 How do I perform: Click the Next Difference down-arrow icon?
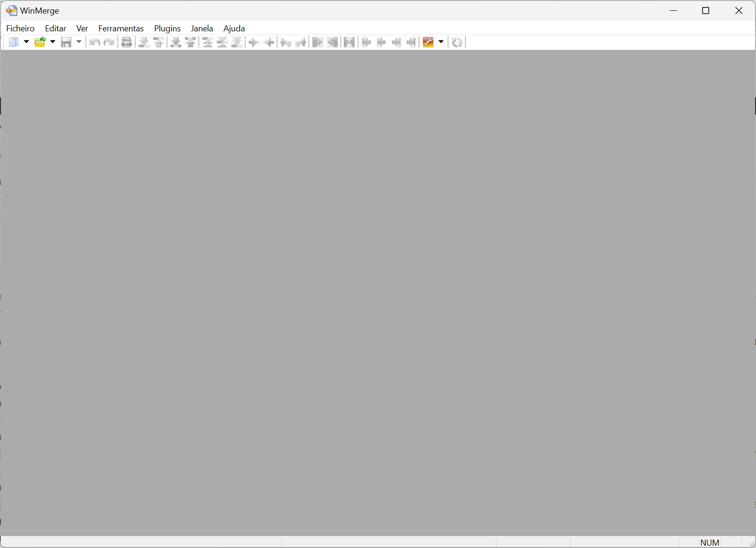click(144, 42)
